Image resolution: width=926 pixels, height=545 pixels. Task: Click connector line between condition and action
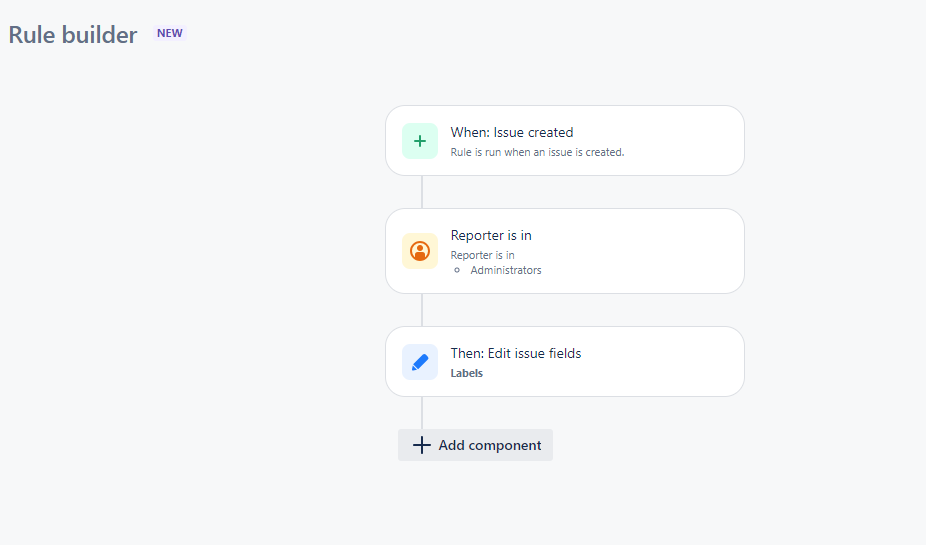click(422, 310)
